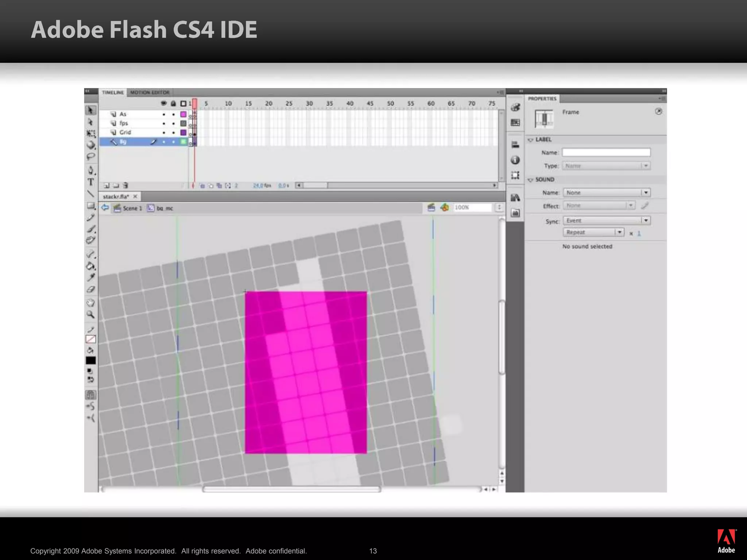Image resolution: width=747 pixels, height=560 pixels.
Task: Switch to the Timeline tab
Action: pyautogui.click(x=113, y=92)
